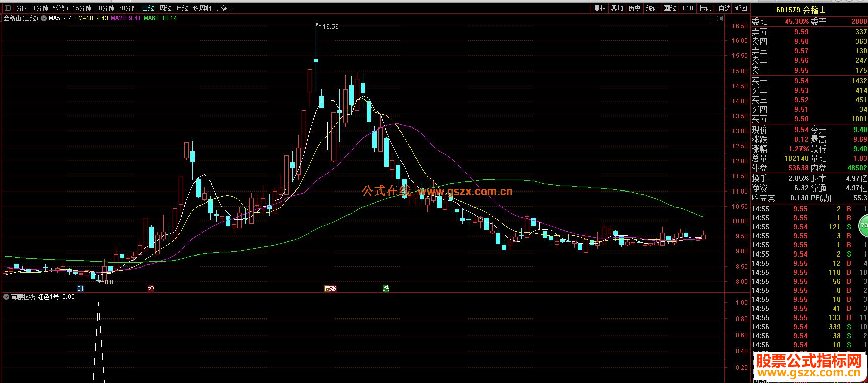Click the 财 event marker on the timeline
Screen dimensions: 868x383
81,289
